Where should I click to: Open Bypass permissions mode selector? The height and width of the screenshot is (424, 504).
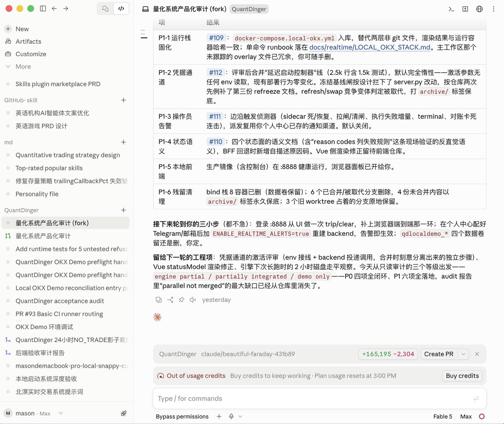182,416
